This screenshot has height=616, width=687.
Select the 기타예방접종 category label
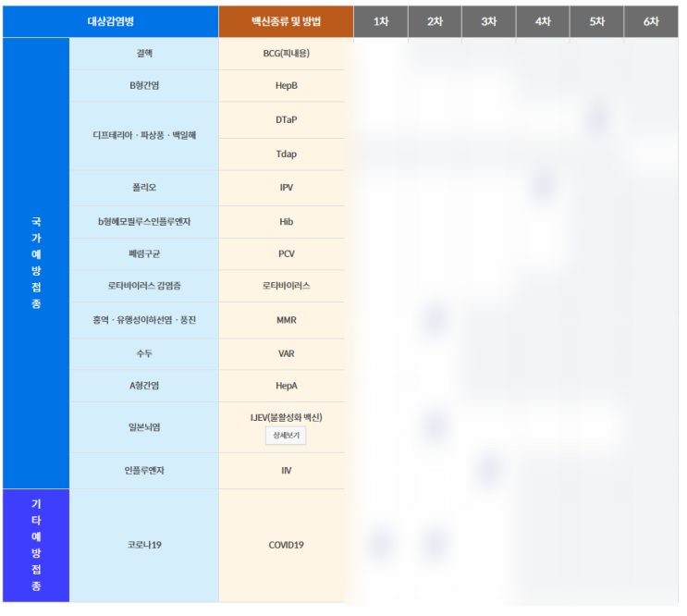36,546
